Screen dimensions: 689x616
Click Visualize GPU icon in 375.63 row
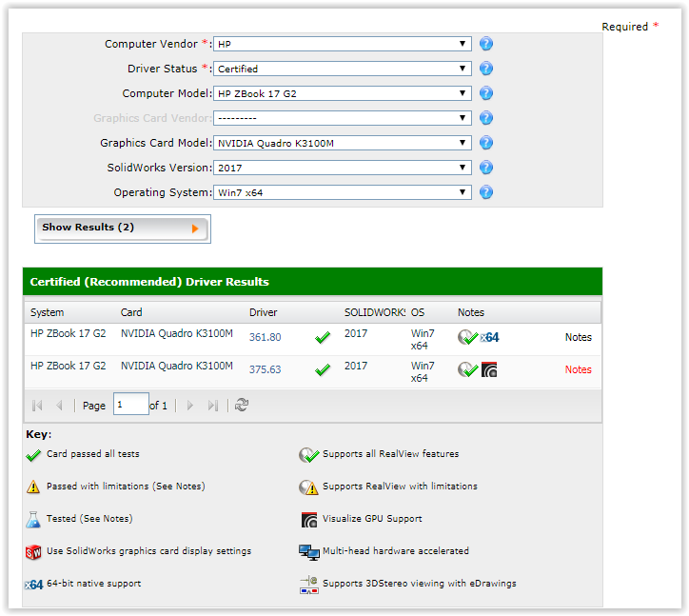[489, 369]
